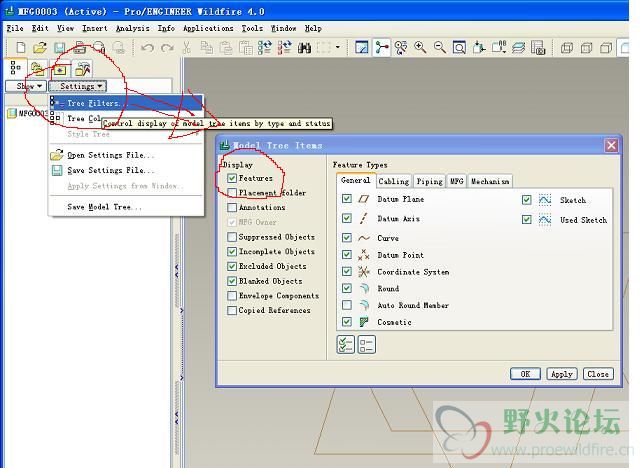The image size is (644, 468).
Task: Switch to the Cabling tab
Action: (x=393, y=181)
